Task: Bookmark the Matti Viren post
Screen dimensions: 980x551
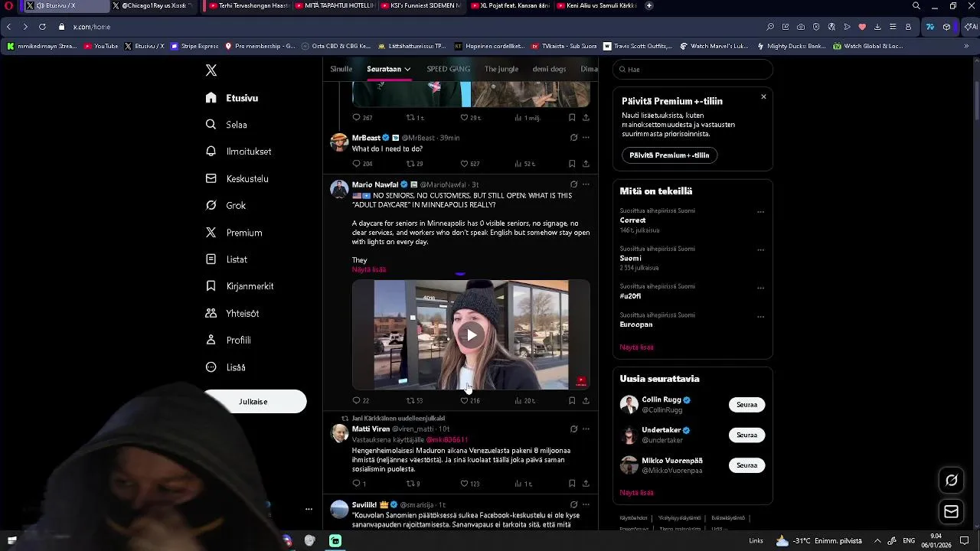Action: [x=572, y=484]
